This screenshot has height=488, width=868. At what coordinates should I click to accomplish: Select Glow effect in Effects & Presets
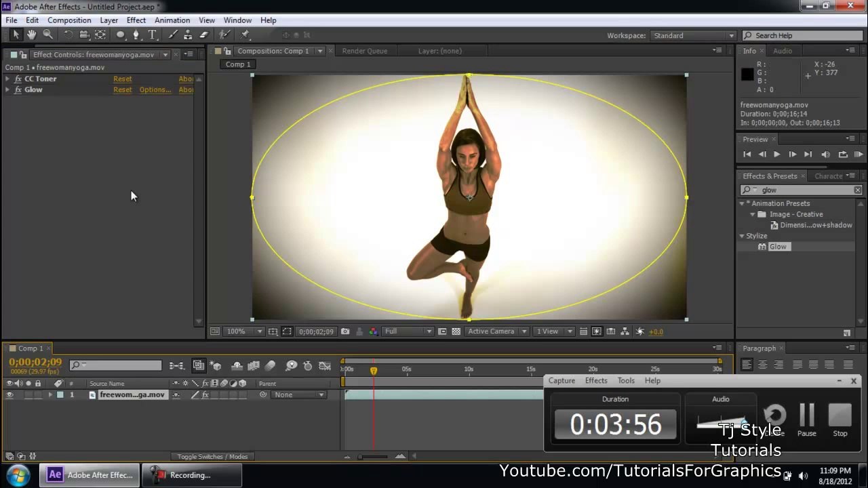(778, 247)
